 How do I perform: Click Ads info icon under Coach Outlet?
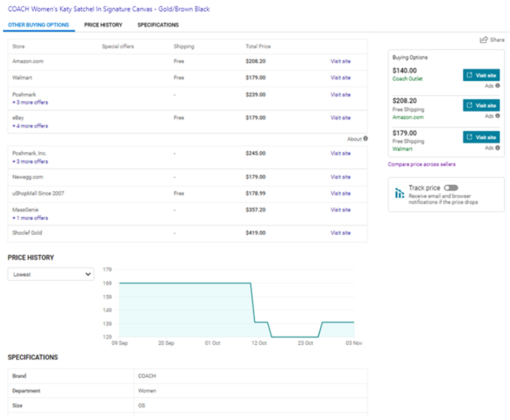click(x=498, y=86)
